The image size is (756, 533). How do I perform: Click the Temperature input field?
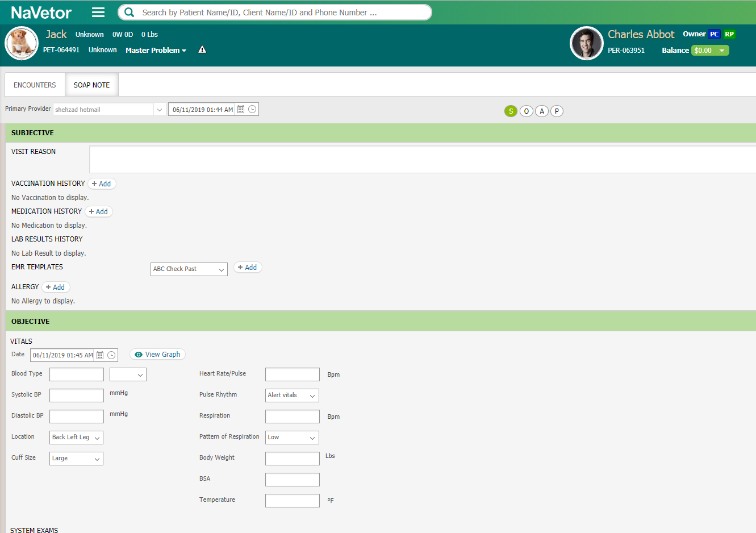[x=293, y=501]
